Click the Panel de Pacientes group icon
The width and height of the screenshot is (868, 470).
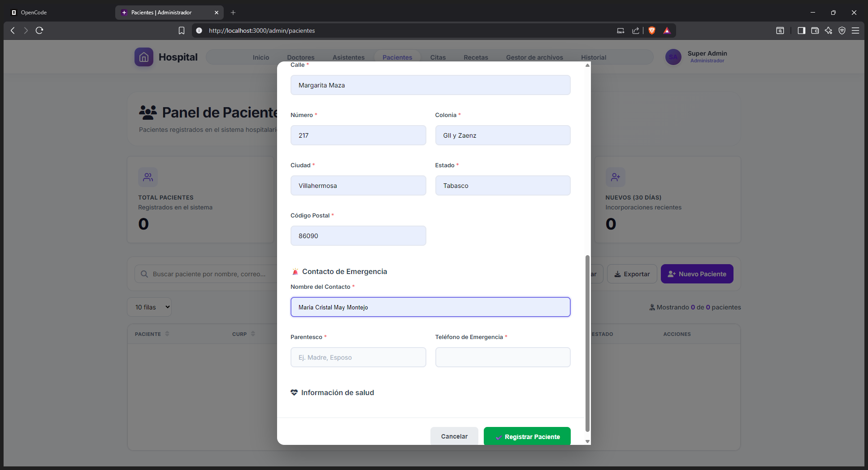point(148,112)
